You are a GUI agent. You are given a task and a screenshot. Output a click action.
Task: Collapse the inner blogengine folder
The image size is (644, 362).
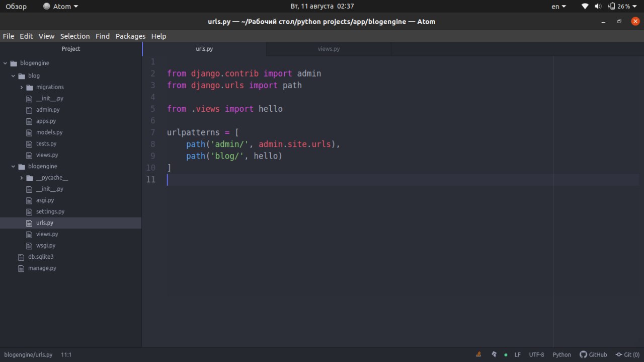14,167
